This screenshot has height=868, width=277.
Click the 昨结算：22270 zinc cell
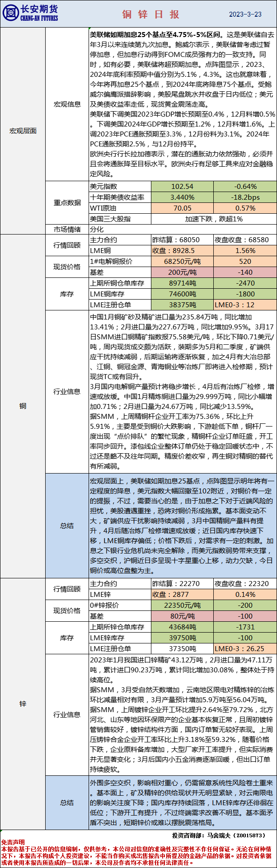pyautogui.click(x=182, y=583)
